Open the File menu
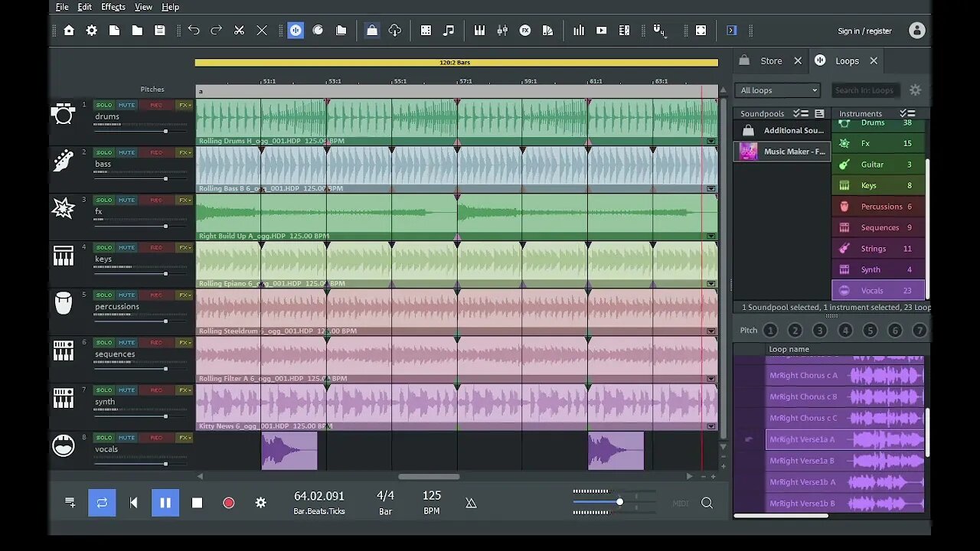 62,7
